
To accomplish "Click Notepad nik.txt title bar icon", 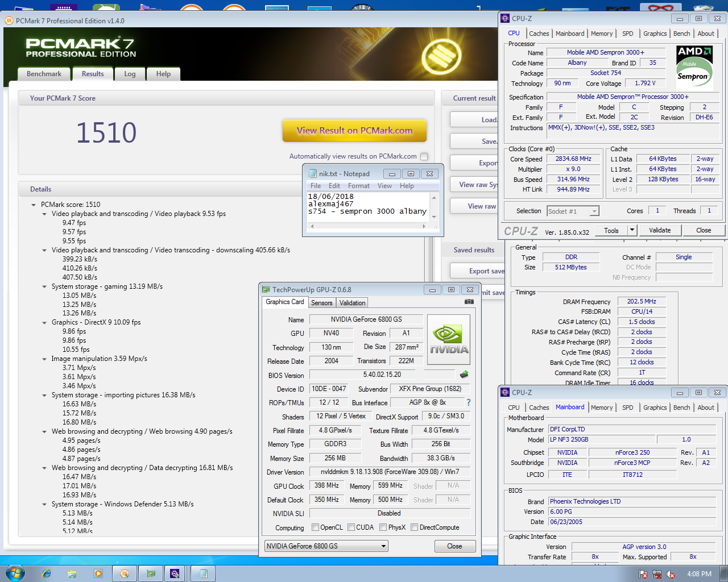I will 312,173.
